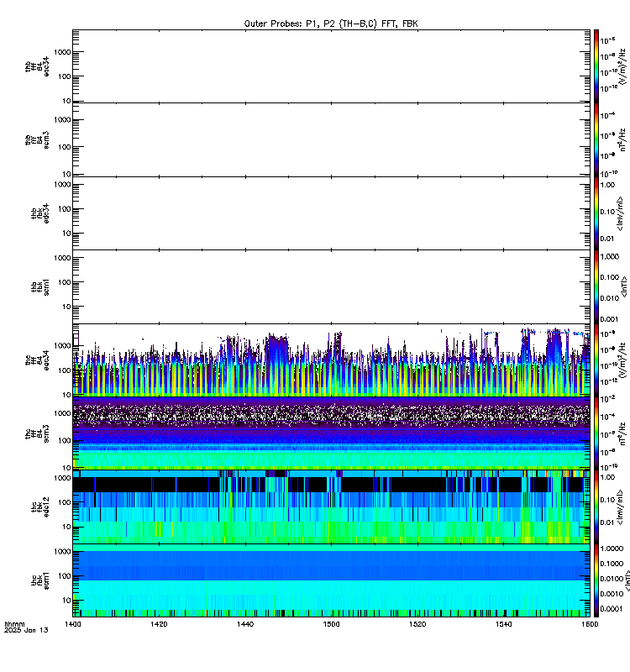This screenshot has width=630, height=672.
Task: Click the <|nT|> unit label beside thb fbk scm1 colorbar
Action: (x=624, y=286)
